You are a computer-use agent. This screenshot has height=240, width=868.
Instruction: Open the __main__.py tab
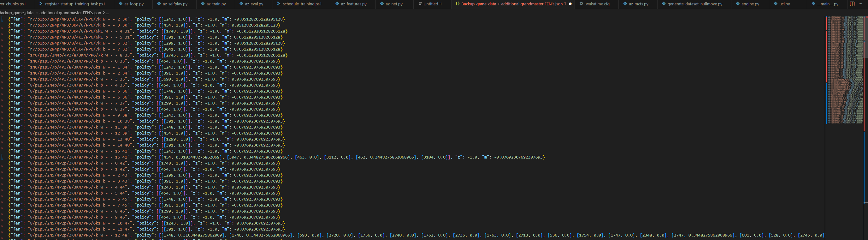pyautogui.click(x=828, y=4)
